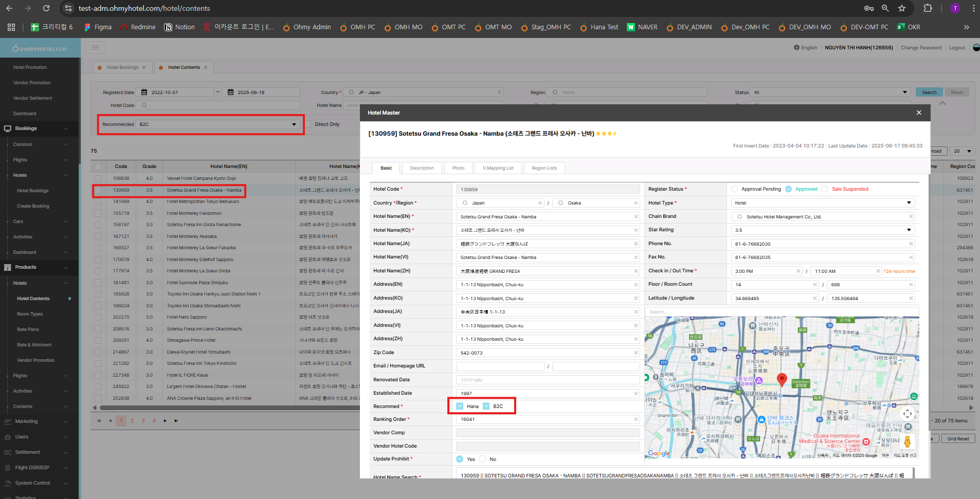980x499 pixels.
Task: Expand the Star Rating dropdown
Action: [823, 230]
